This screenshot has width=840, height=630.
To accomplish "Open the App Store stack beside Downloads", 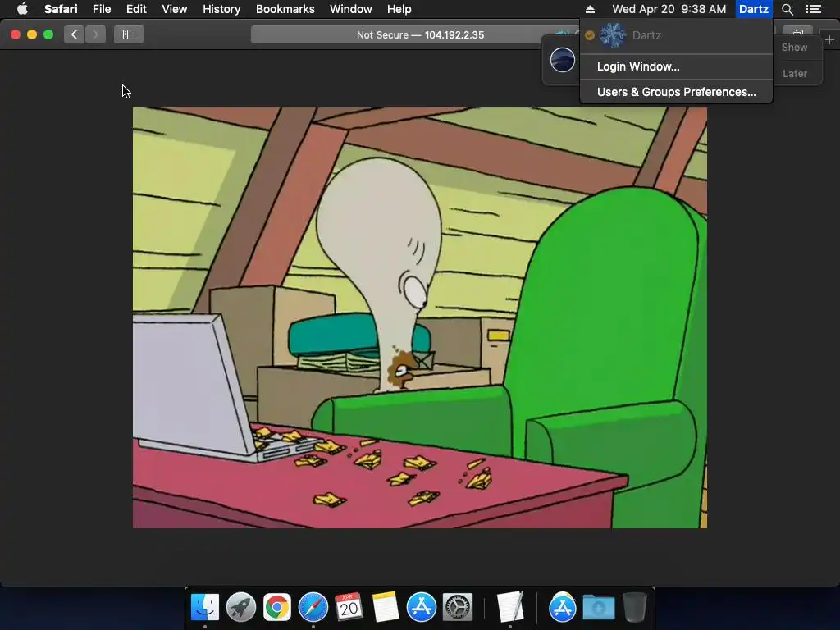I will pyautogui.click(x=562, y=607).
